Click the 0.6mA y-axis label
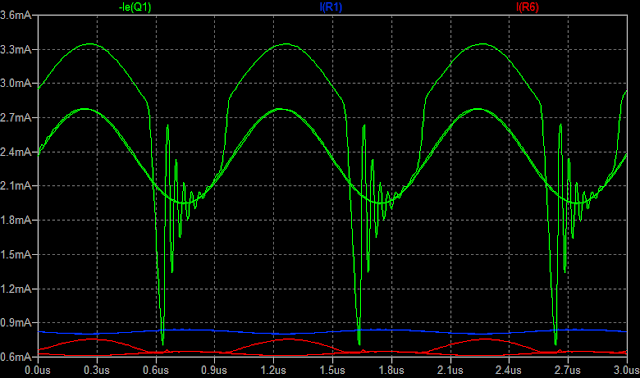 click(16, 357)
